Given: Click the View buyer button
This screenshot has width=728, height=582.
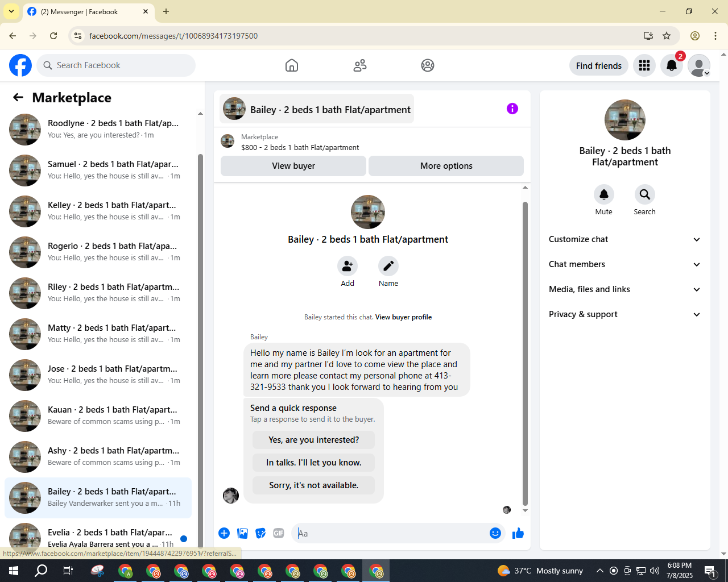Looking at the screenshot, I should click(293, 166).
